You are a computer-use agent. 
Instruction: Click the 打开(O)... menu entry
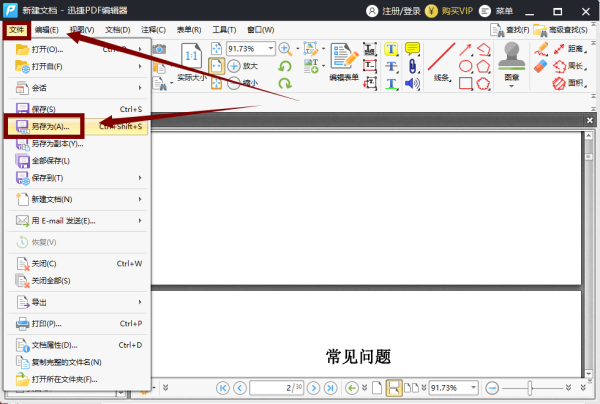pos(77,49)
